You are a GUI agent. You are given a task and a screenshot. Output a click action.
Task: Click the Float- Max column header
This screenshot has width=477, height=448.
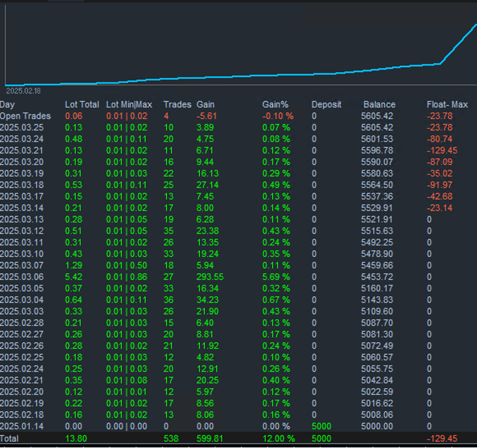[447, 105]
